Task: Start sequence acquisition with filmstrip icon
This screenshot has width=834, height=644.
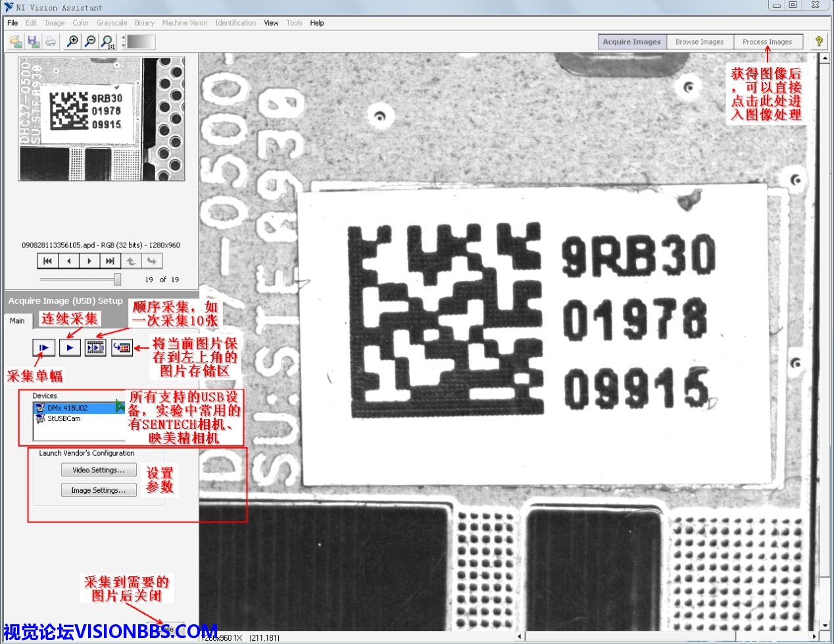Action: pyautogui.click(x=95, y=347)
